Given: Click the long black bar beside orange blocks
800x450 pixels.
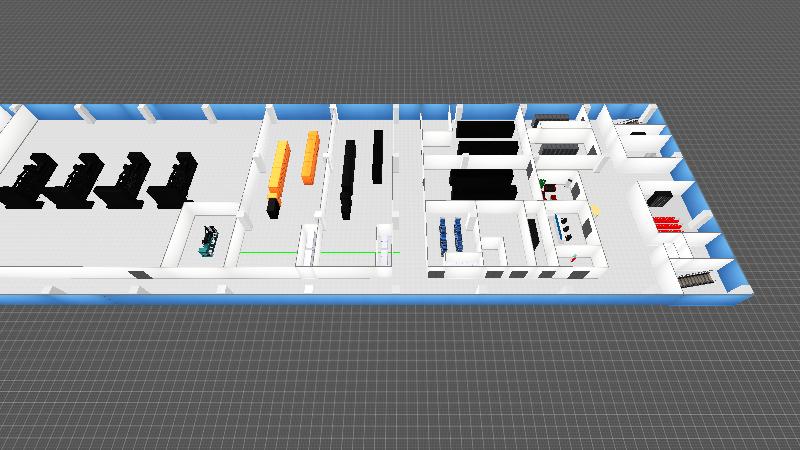Looking at the screenshot, I should 349,178.
